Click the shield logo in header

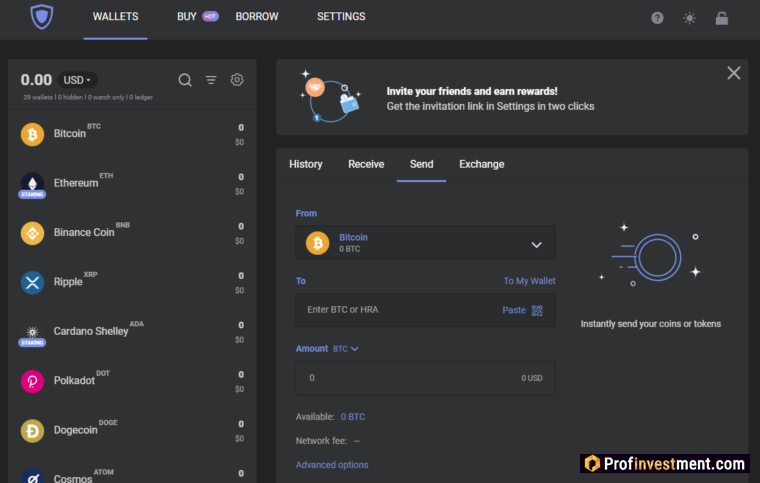pyautogui.click(x=43, y=17)
